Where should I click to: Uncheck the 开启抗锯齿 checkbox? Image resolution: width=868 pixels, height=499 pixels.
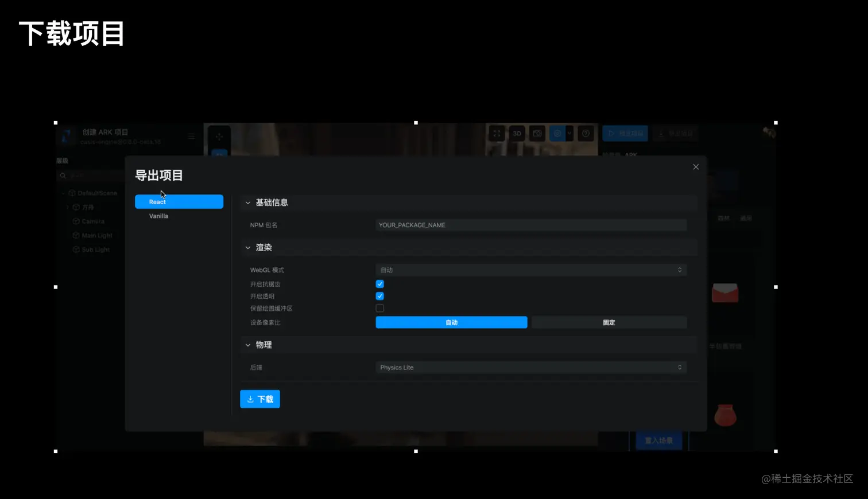pos(379,284)
